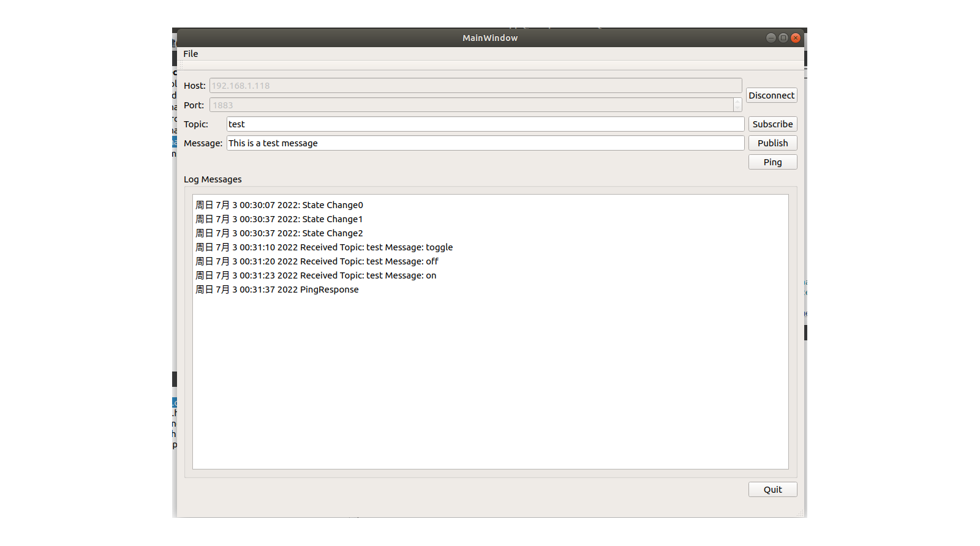
Task: Publish the test message
Action: coord(772,143)
